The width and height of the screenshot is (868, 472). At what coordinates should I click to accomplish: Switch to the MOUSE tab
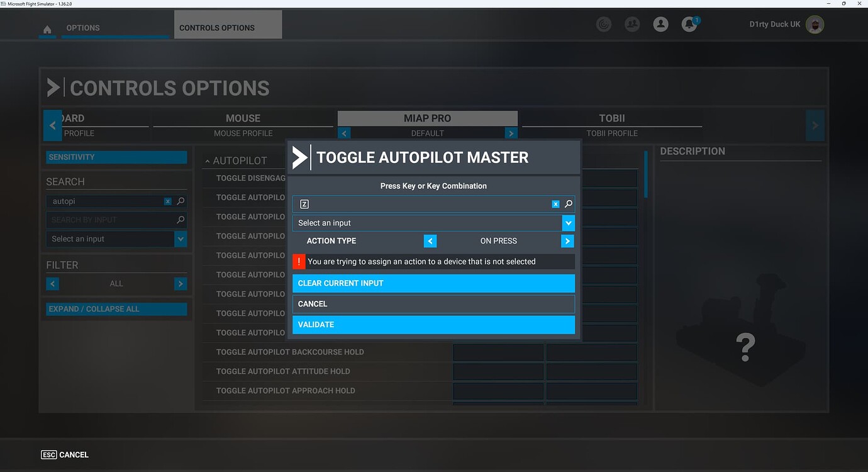[243, 118]
